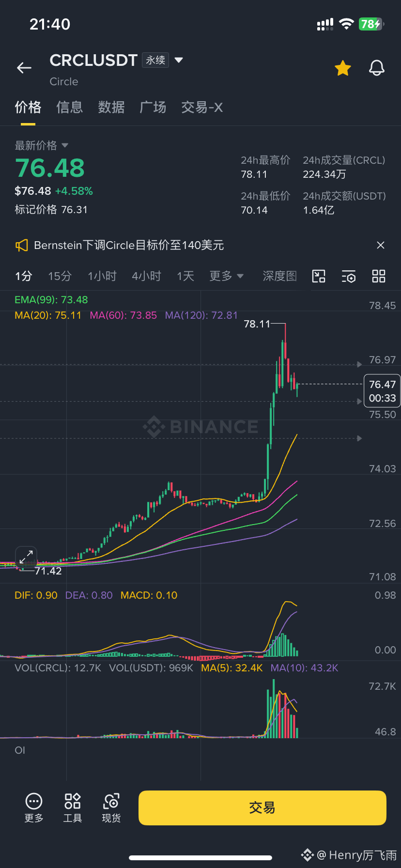Select the 4小时 chart interval

pyautogui.click(x=146, y=276)
